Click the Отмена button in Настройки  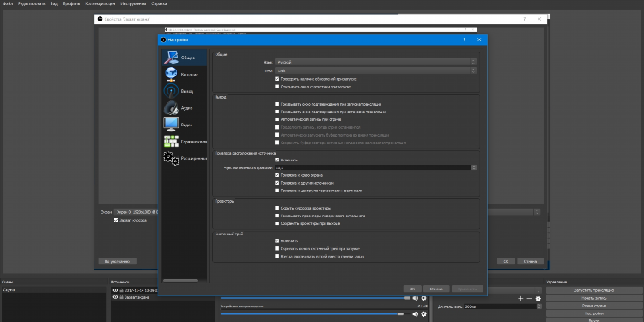pos(436,289)
